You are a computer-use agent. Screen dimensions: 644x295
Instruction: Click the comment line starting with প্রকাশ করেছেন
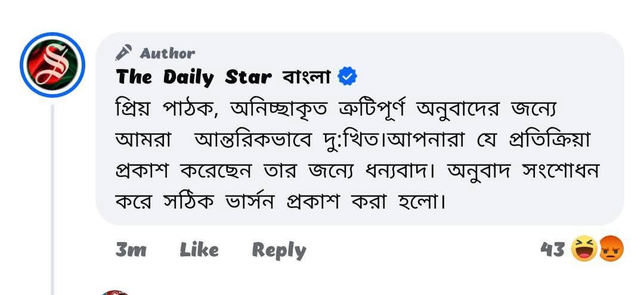click(357, 172)
